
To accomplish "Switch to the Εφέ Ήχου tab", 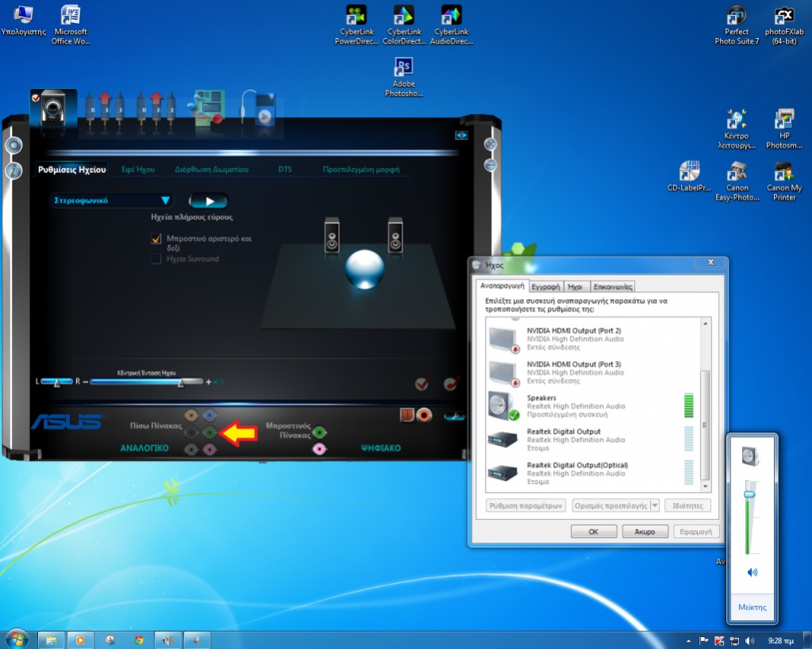I will (x=138, y=169).
